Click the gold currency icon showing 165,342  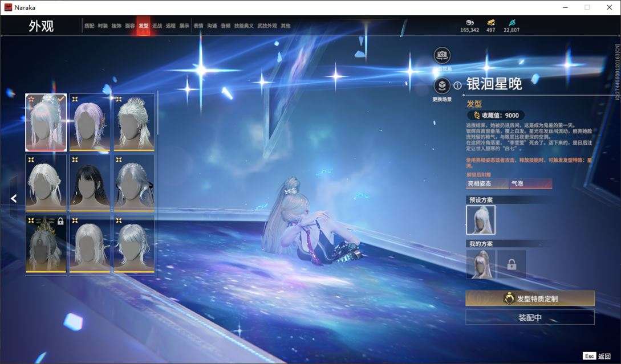(x=470, y=23)
